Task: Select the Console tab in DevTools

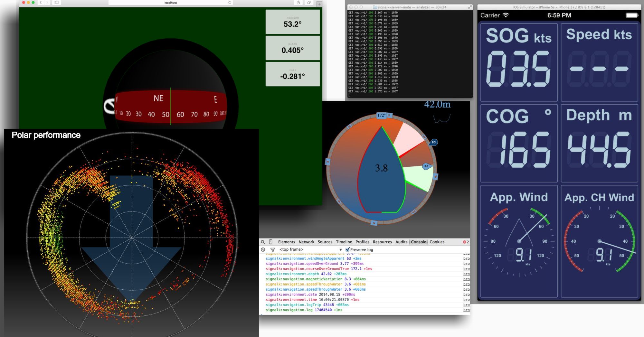Action: point(418,242)
